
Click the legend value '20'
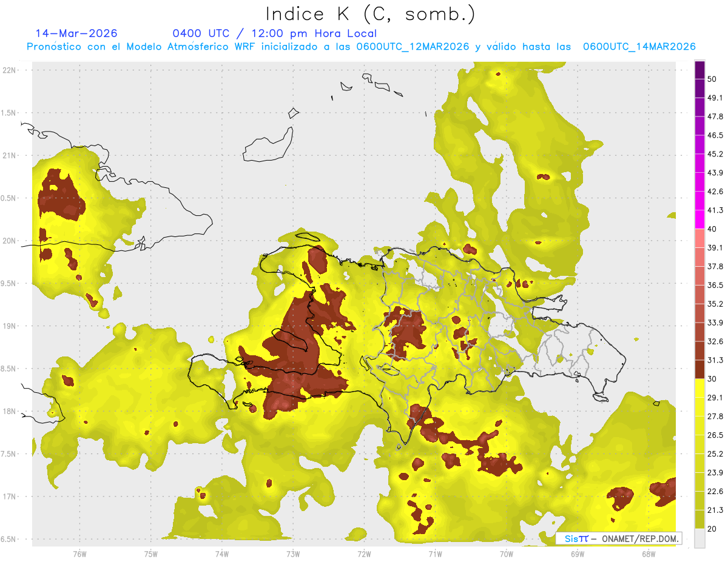[712, 529]
